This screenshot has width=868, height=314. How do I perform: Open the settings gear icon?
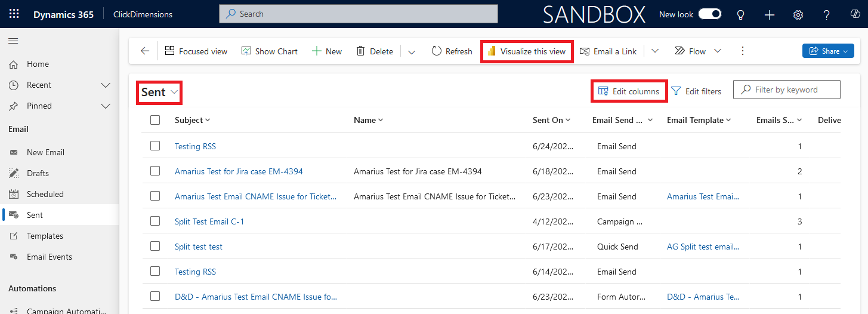[x=798, y=14]
